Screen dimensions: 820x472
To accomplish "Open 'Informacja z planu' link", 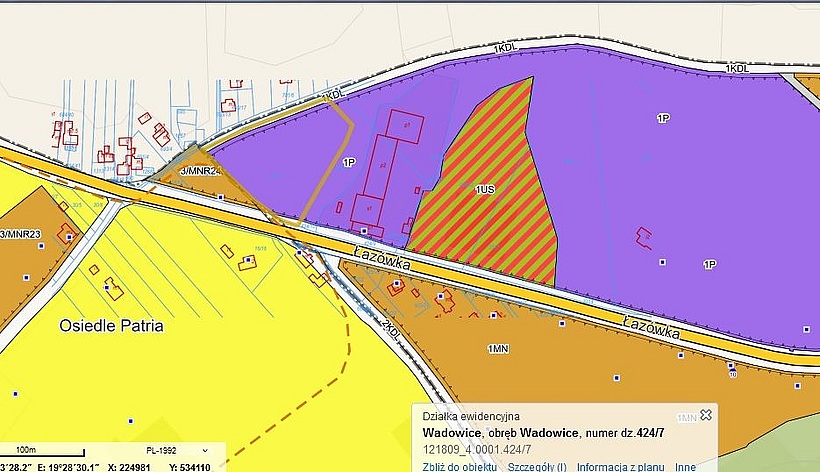I will [621, 466].
